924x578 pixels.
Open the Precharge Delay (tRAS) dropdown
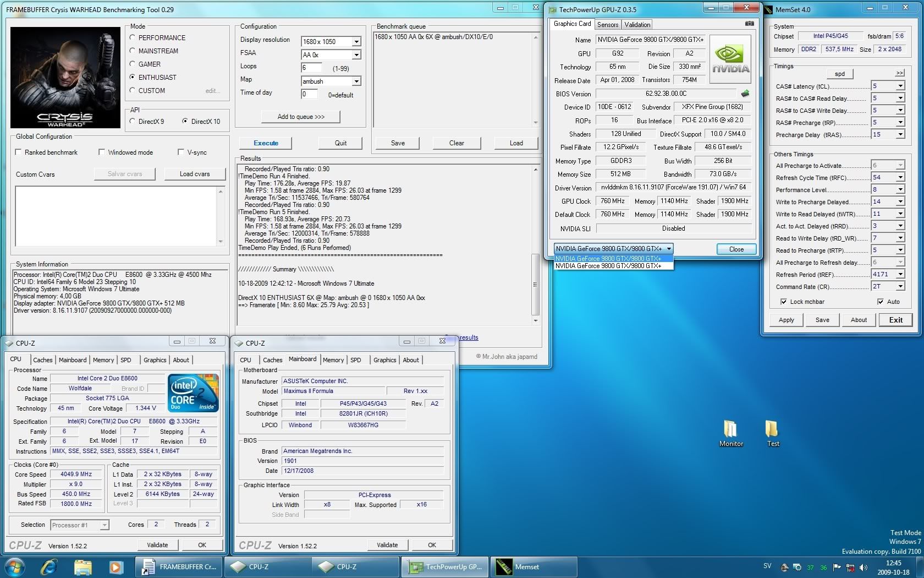[x=900, y=134]
